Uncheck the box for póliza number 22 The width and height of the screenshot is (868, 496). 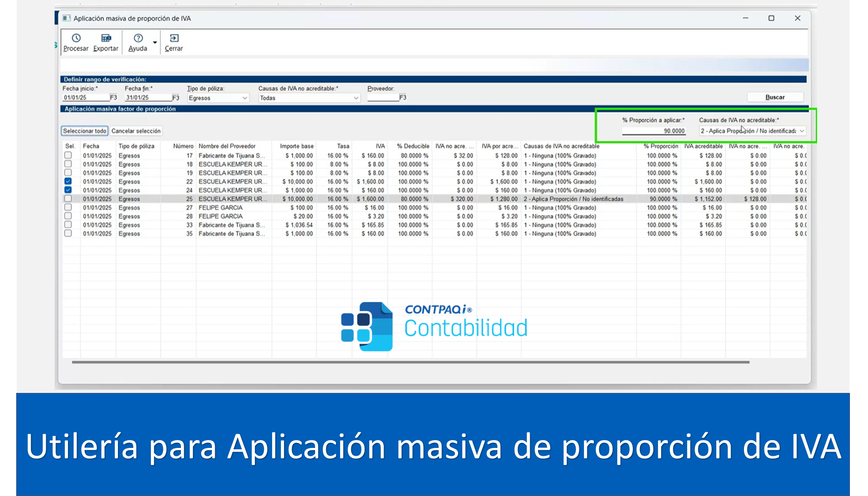pyautogui.click(x=68, y=182)
